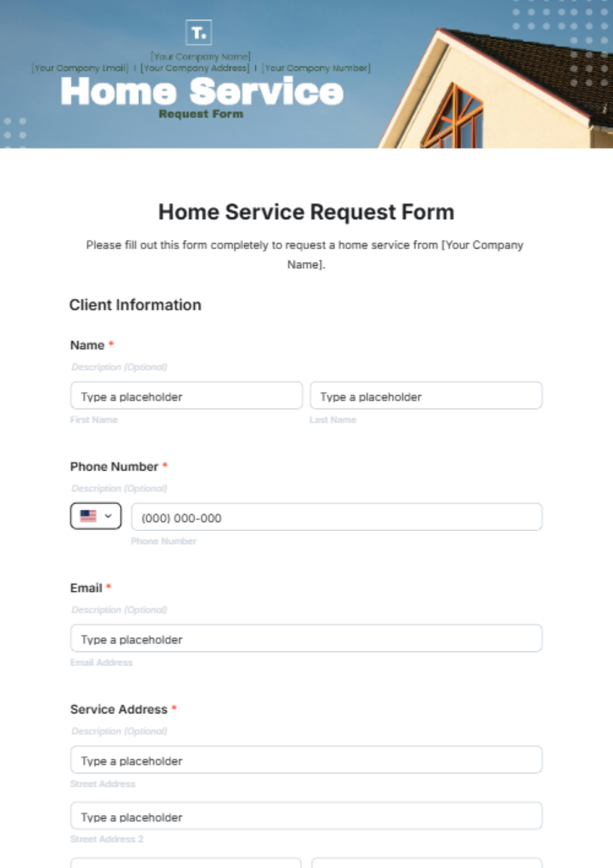Click the [Your Company Name] header text
This screenshot has height=868, width=613.
pyautogui.click(x=200, y=56)
